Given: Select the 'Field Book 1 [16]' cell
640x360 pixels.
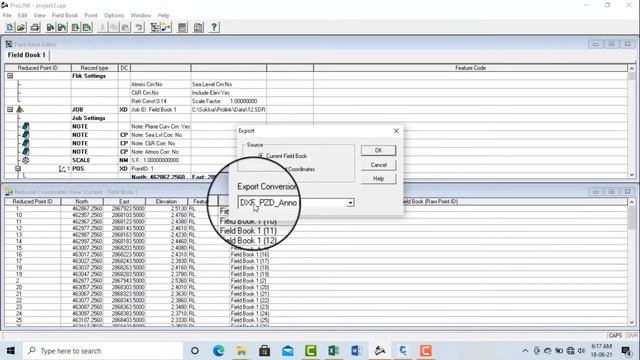Looking at the screenshot, I should (250, 254).
